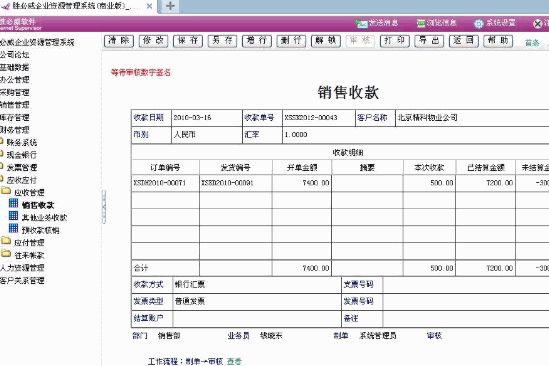Open a new tab with the plus button
The width and height of the screenshot is (549, 366).
tap(170, 6)
